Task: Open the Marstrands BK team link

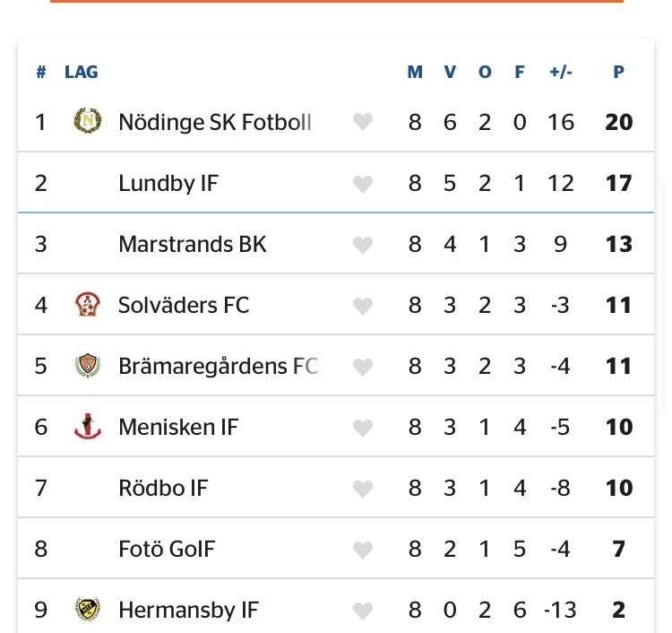Action: pos(192,244)
